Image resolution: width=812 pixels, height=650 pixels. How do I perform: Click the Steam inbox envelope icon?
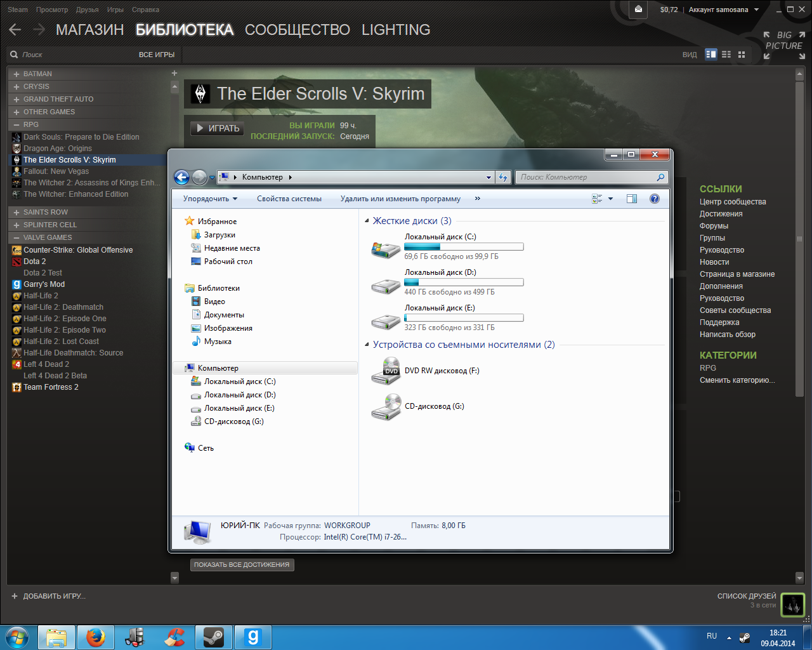(x=638, y=10)
